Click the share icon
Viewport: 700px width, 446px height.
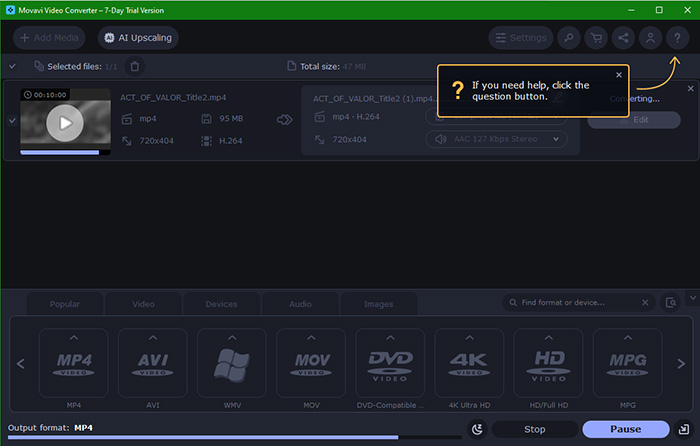pos(623,38)
